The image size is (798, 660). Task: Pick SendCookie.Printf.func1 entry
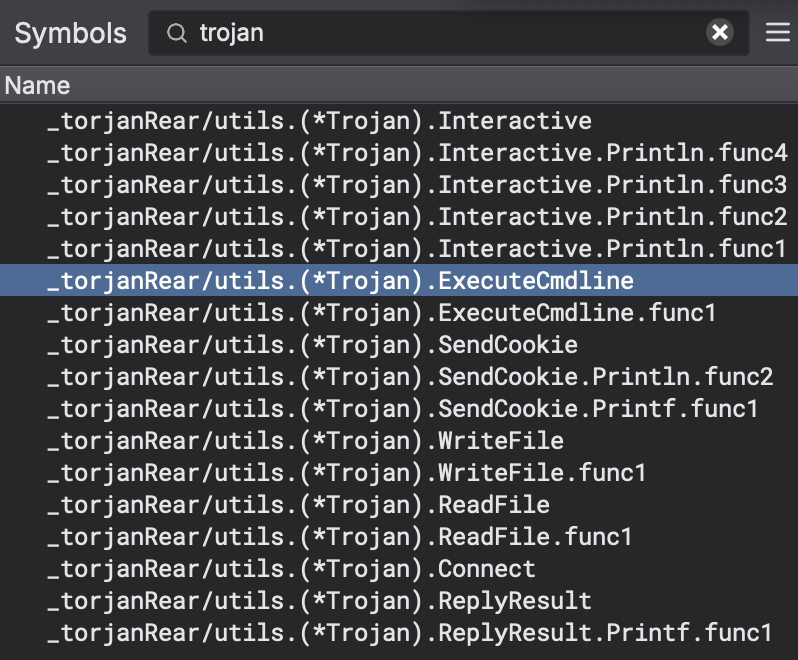[x=402, y=409]
